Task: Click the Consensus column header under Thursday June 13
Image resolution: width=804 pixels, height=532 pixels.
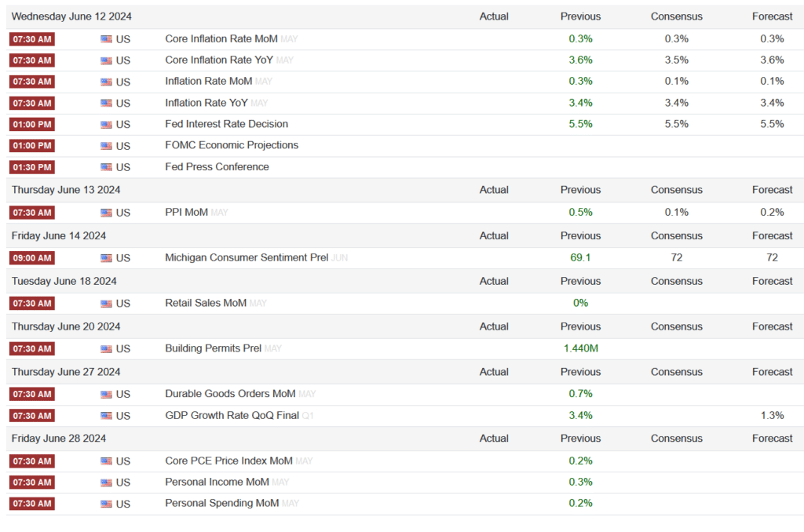Action: (676, 190)
